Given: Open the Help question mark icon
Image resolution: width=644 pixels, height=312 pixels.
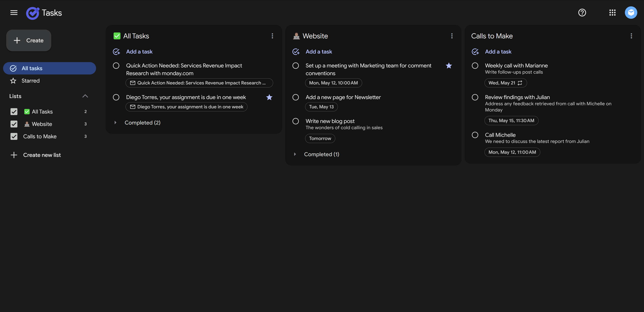Looking at the screenshot, I should tap(582, 13).
